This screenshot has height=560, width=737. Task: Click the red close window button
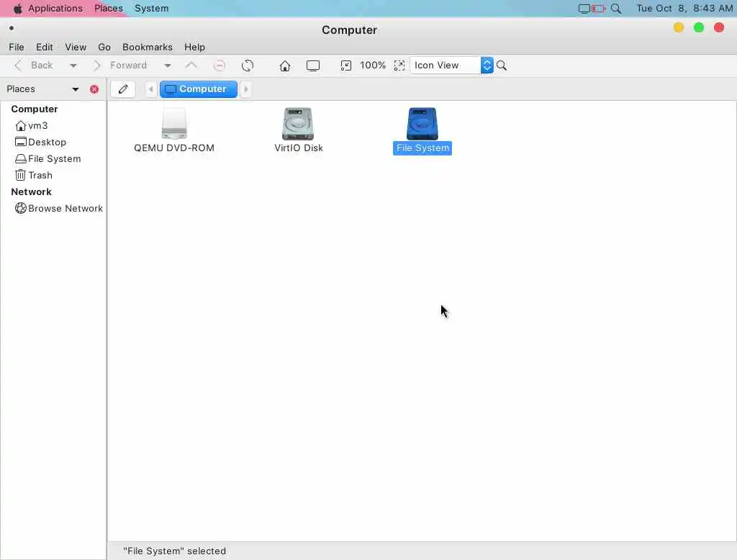click(719, 28)
